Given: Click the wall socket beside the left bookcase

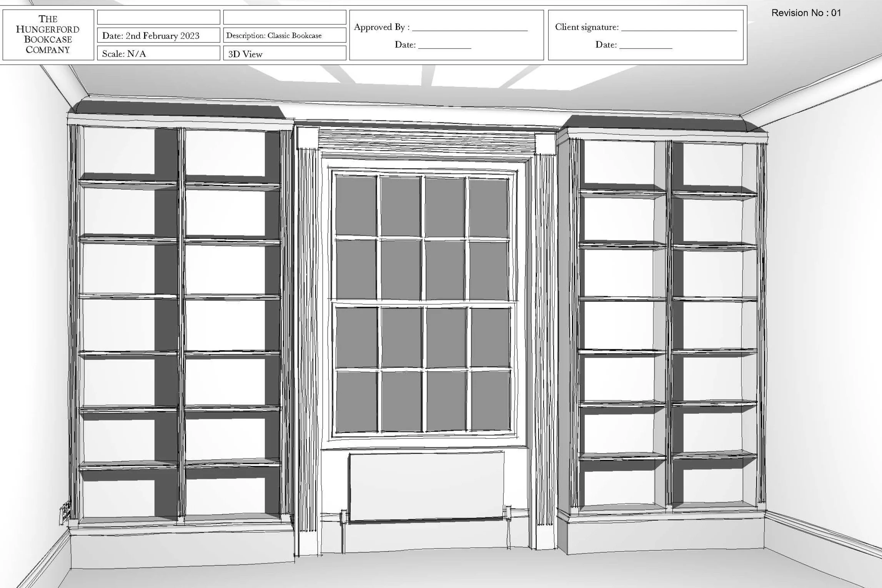Looking at the screenshot, I should 65,513.
